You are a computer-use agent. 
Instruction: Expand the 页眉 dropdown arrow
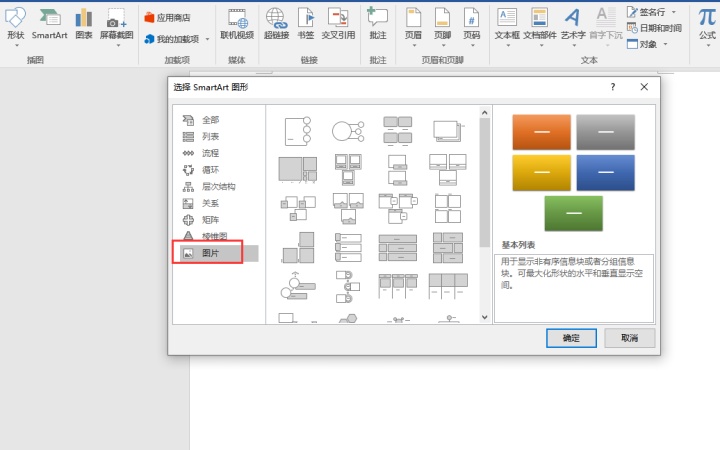tap(414, 45)
